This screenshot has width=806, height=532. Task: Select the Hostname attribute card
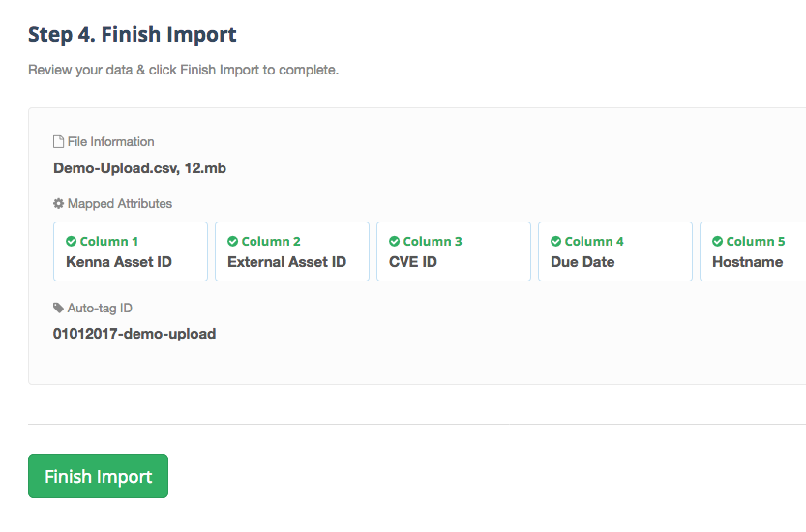click(x=753, y=251)
